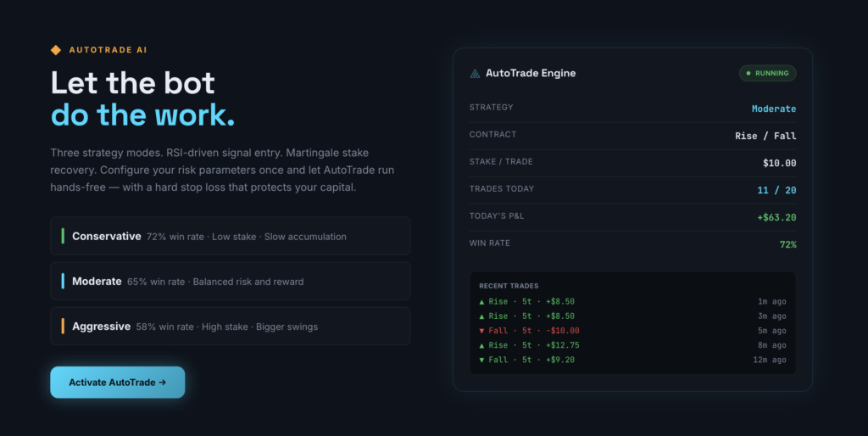Click the Rise trade from 1m ago
868x436 pixels.
(632, 301)
